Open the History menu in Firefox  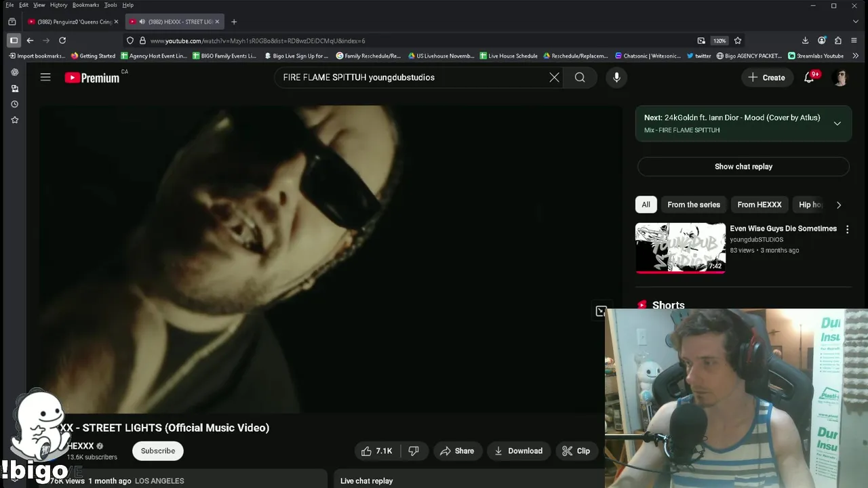click(58, 5)
